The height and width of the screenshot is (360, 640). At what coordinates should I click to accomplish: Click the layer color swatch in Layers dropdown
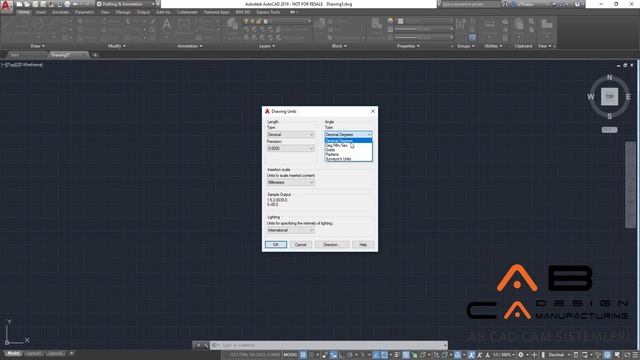[x=266, y=21]
